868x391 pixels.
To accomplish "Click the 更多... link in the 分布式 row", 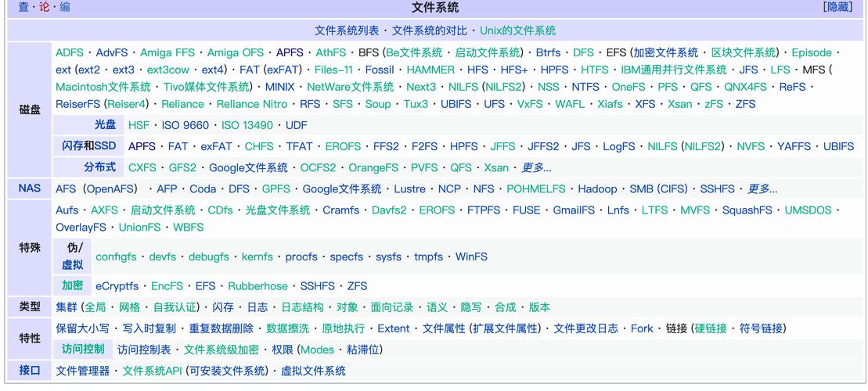I will [536, 167].
